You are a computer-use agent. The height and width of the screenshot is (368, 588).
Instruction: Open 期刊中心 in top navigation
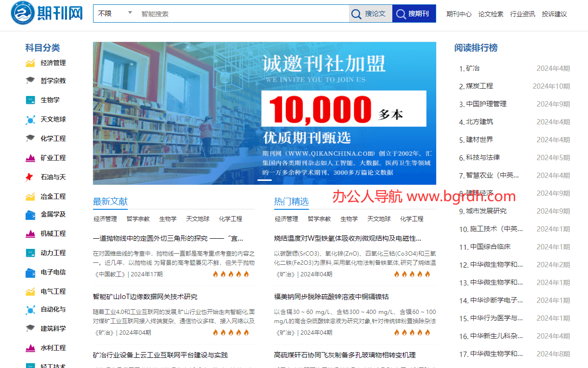click(x=459, y=14)
